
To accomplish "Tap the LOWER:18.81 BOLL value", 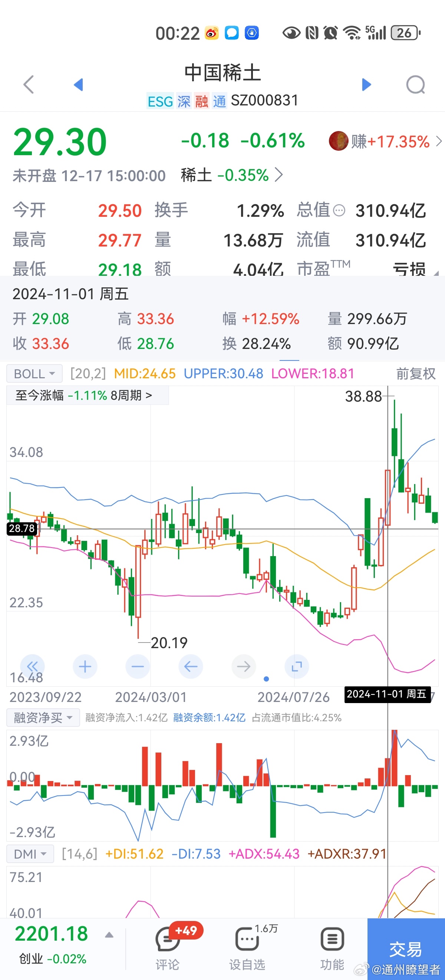I will 313,373.
